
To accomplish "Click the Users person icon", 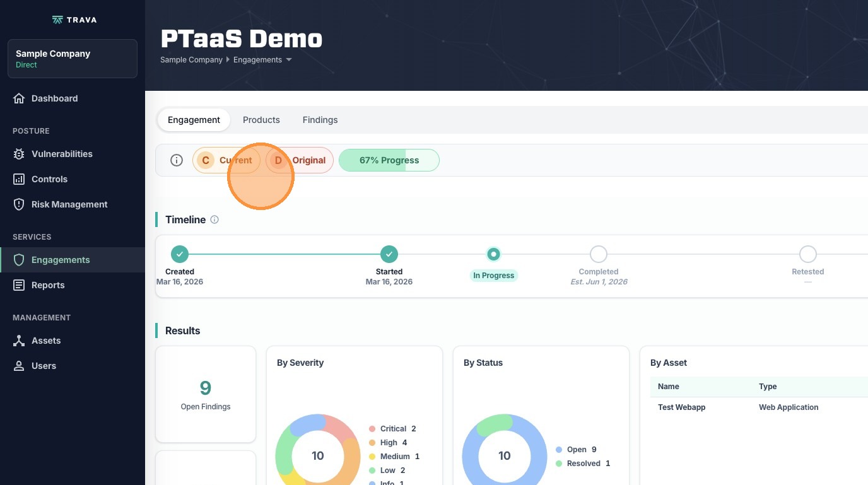I will point(19,366).
